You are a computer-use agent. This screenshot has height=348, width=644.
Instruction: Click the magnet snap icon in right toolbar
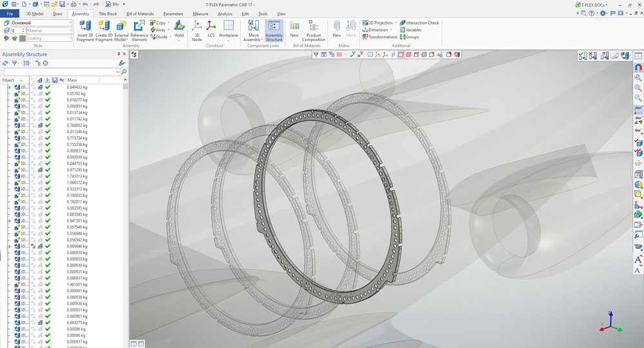click(638, 67)
